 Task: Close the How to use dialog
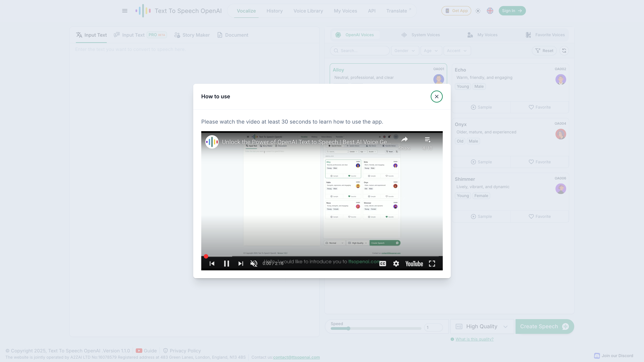click(x=436, y=97)
